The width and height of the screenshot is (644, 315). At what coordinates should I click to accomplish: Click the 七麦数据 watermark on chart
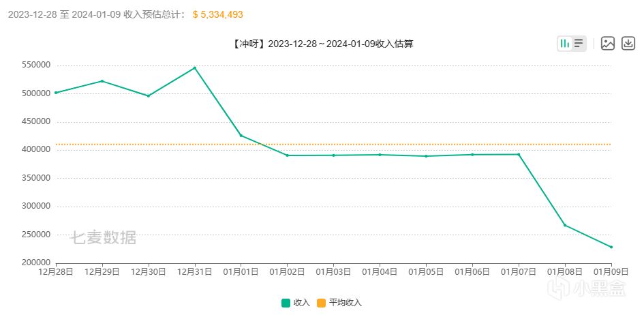[104, 238]
